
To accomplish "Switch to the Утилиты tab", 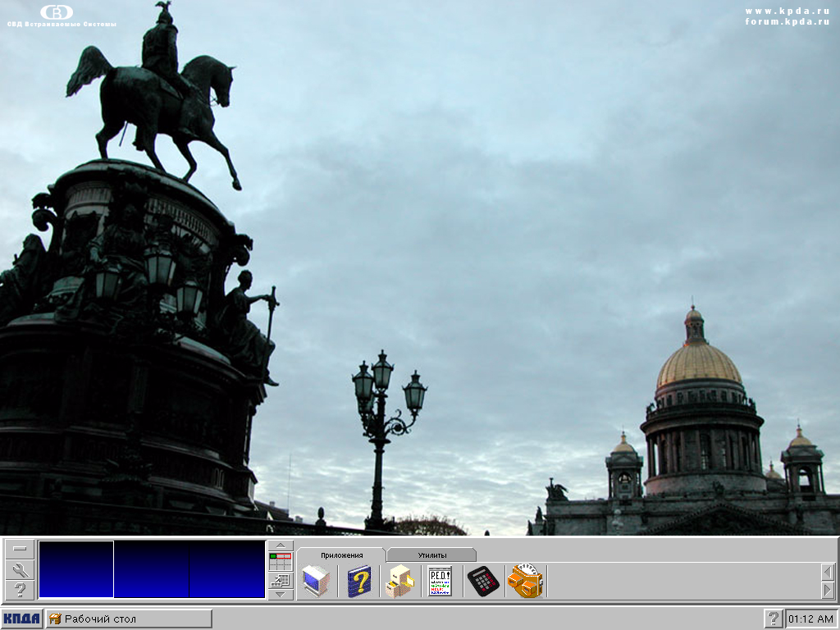I will pyautogui.click(x=432, y=555).
